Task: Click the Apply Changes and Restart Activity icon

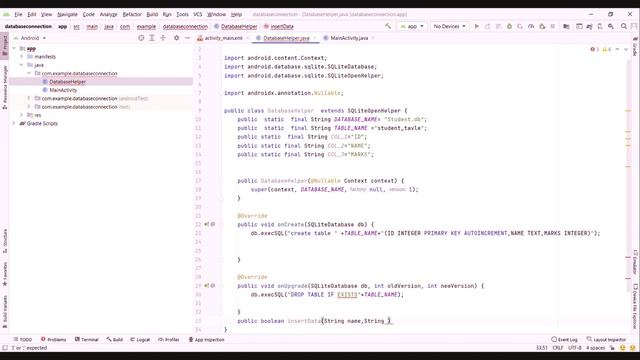Action: (487, 26)
